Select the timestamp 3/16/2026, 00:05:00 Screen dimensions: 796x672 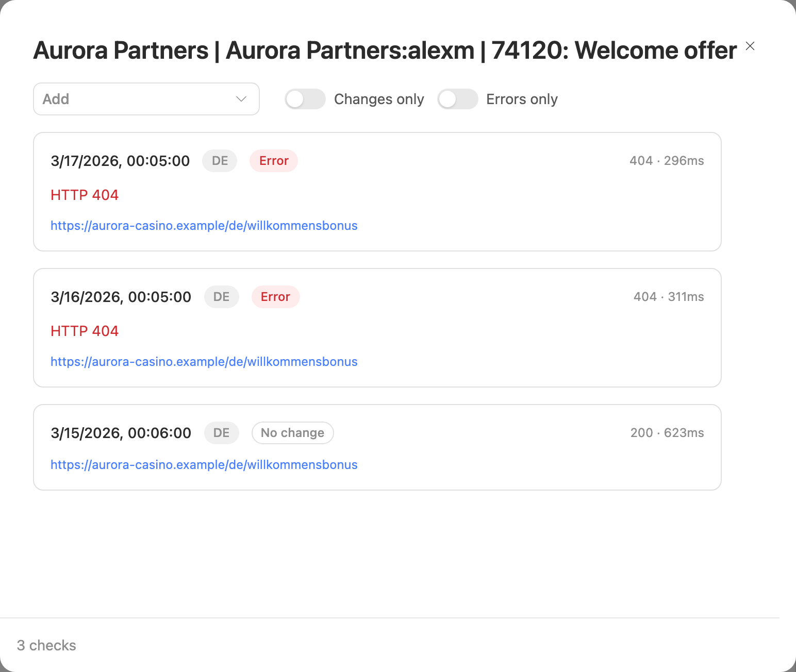[x=121, y=297]
